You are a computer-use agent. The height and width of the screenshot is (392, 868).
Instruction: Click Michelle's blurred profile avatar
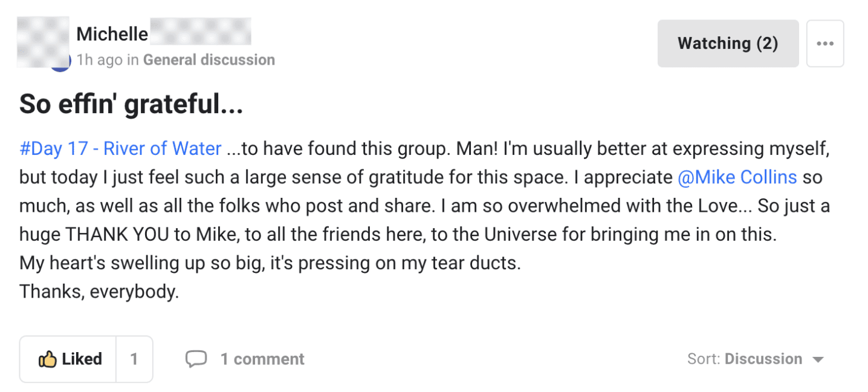tap(42, 41)
